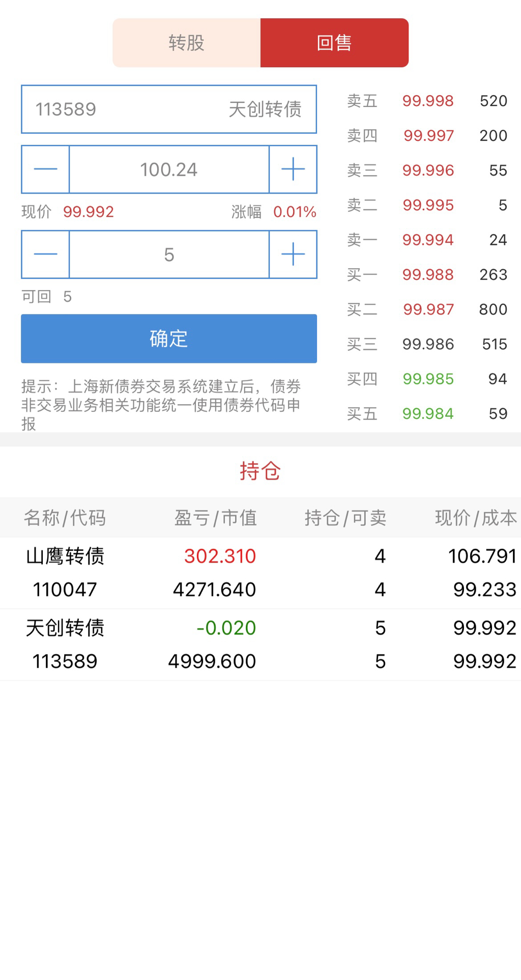Tap the market value 4999.600
521x980 pixels.
pyautogui.click(x=212, y=661)
